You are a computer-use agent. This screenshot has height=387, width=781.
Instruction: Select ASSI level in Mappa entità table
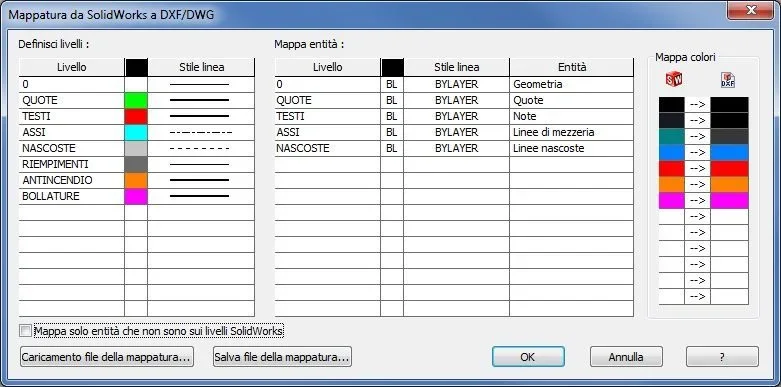pyautogui.click(x=327, y=132)
